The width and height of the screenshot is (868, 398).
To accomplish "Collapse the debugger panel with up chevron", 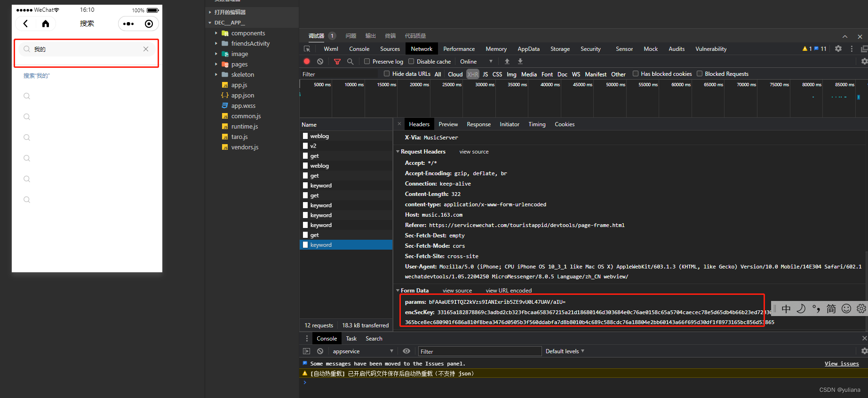I will (x=845, y=36).
